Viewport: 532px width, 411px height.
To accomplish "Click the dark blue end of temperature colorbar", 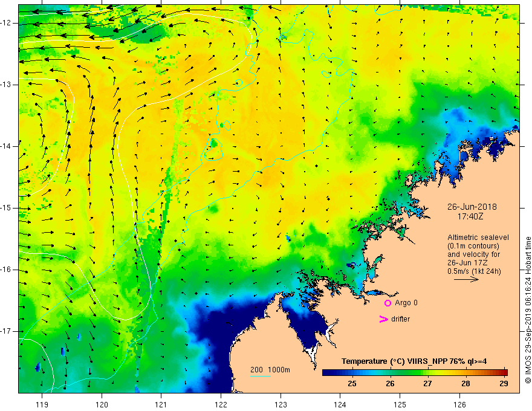I will [x=326, y=373].
